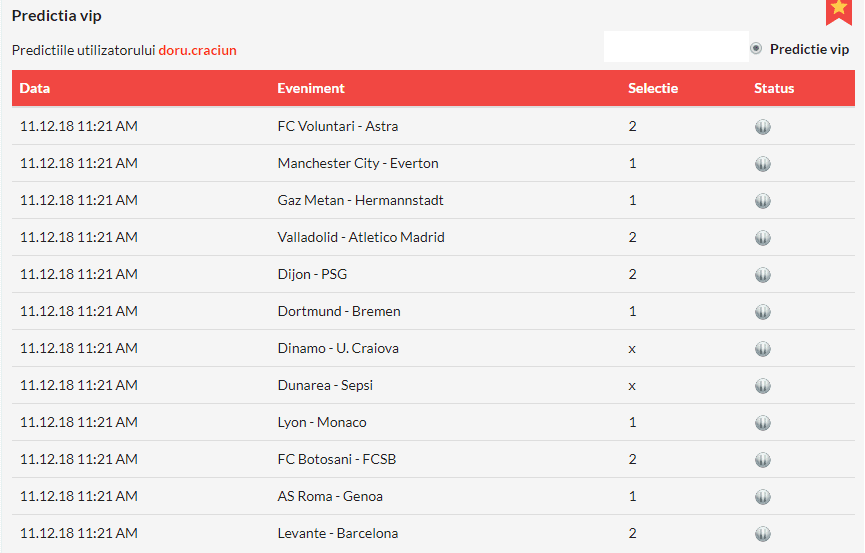Click the Dunarea - Sepsi event row
The image size is (865, 553).
(x=325, y=386)
